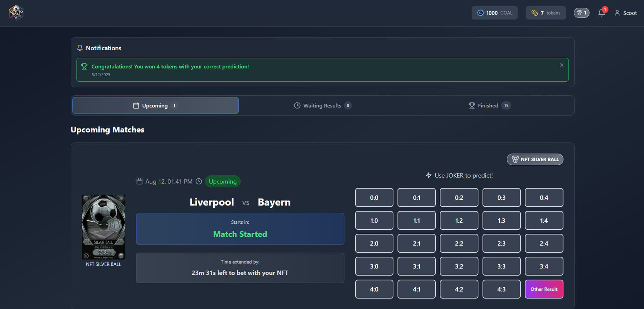
Task: Click the NFT Silver Ball card image
Action: pos(103,227)
